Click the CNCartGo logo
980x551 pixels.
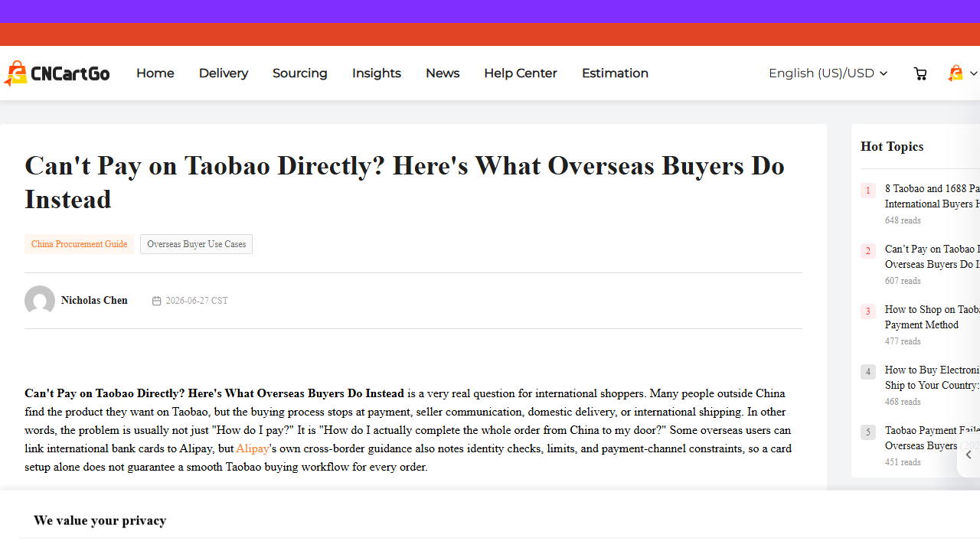point(57,73)
